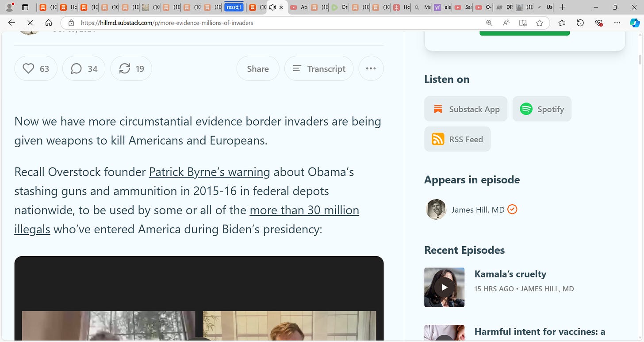The width and height of the screenshot is (644, 342).
Task: Switch to the 'Us' tab
Action: pos(545,7)
